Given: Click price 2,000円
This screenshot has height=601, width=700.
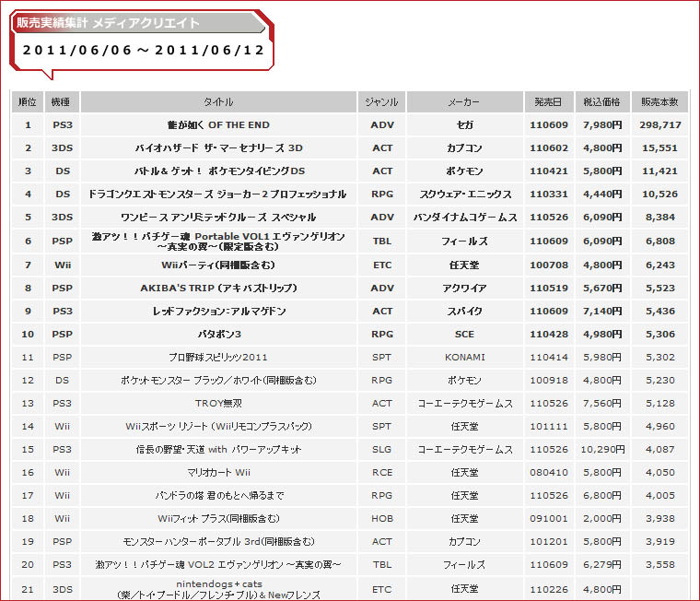Looking at the screenshot, I should point(602,518).
